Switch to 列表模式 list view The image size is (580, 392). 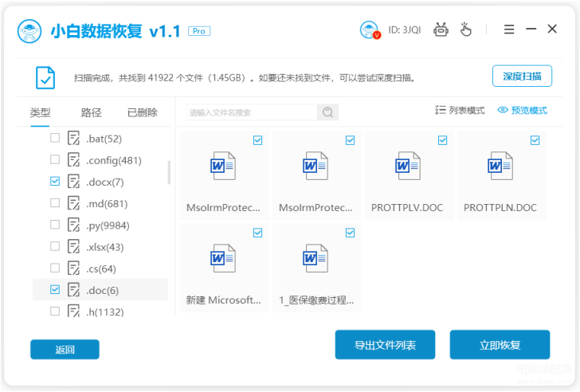click(x=460, y=110)
